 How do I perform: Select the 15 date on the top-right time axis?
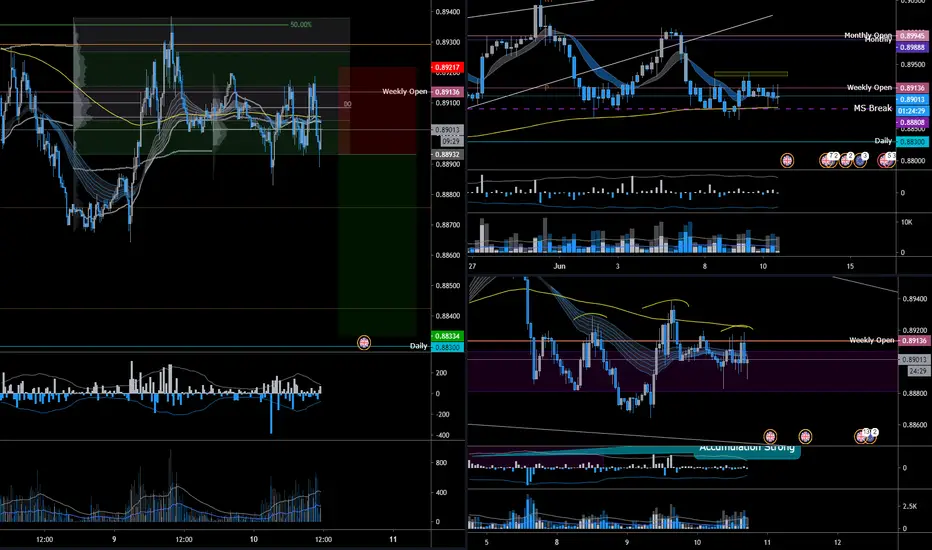click(x=850, y=266)
